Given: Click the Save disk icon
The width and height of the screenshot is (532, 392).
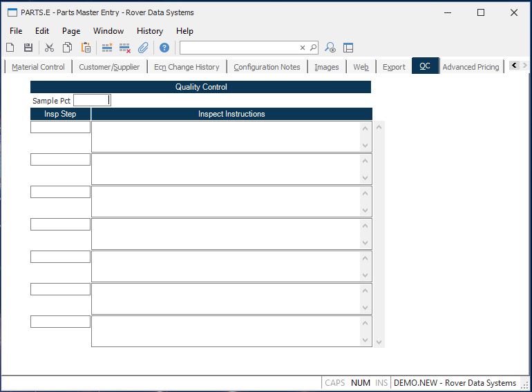Looking at the screenshot, I should click(x=28, y=48).
